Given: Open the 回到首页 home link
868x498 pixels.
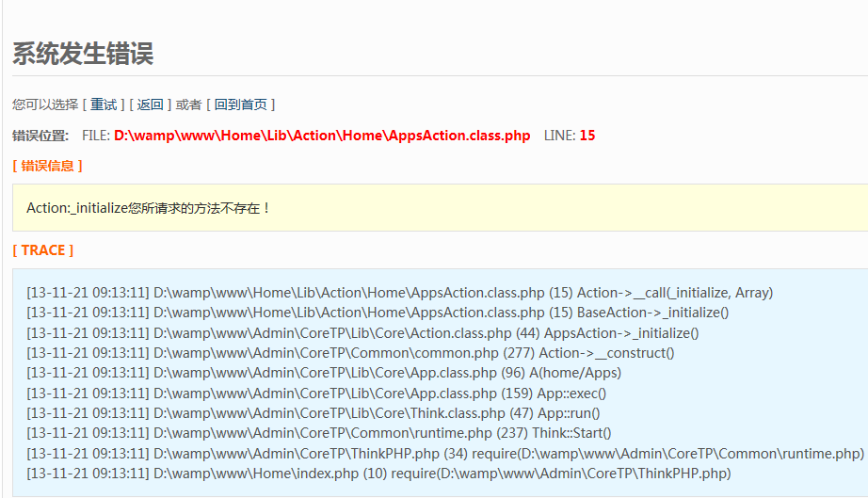Looking at the screenshot, I should (240, 104).
